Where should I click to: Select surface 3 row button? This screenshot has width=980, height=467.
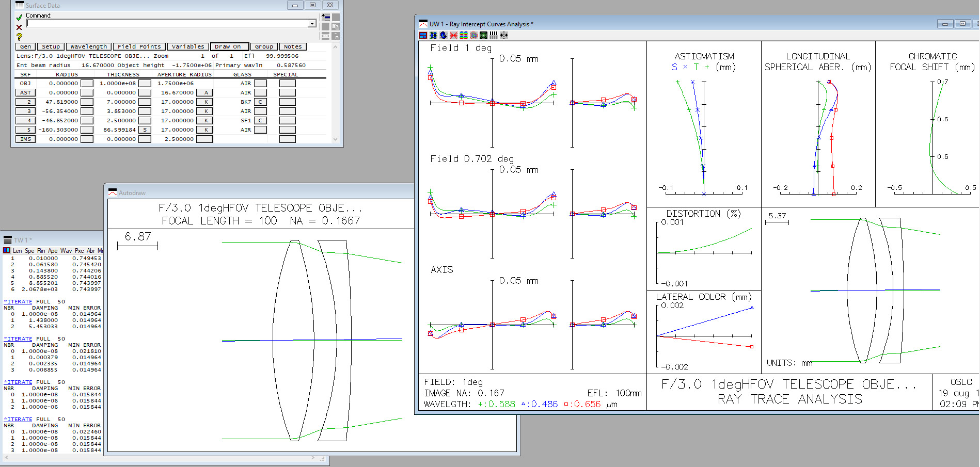coord(26,111)
